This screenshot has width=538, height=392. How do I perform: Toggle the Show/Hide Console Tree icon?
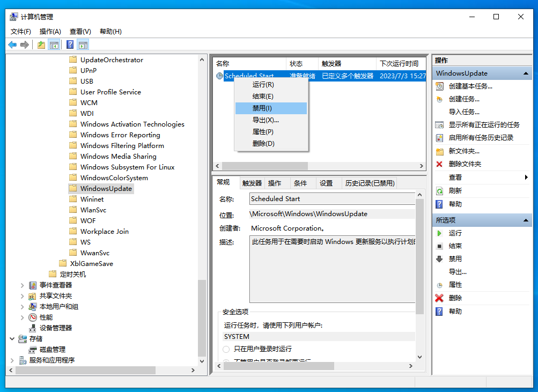pyautogui.click(x=54, y=45)
